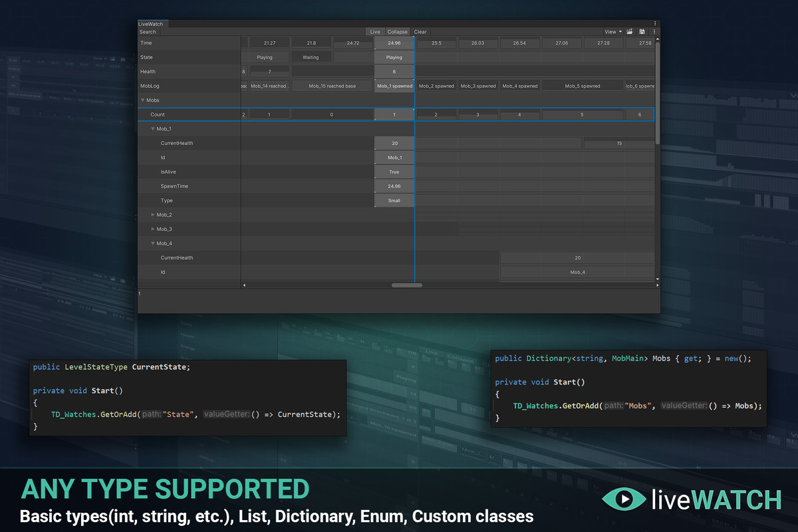
Task: Click the vertical scrollbar thumb
Action: [658, 93]
